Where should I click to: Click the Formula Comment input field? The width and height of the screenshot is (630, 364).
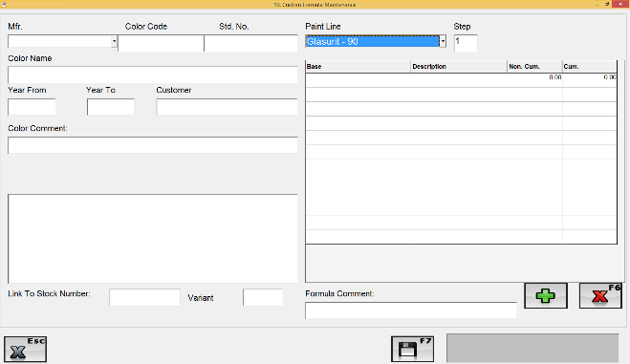[x=411, y=310]
